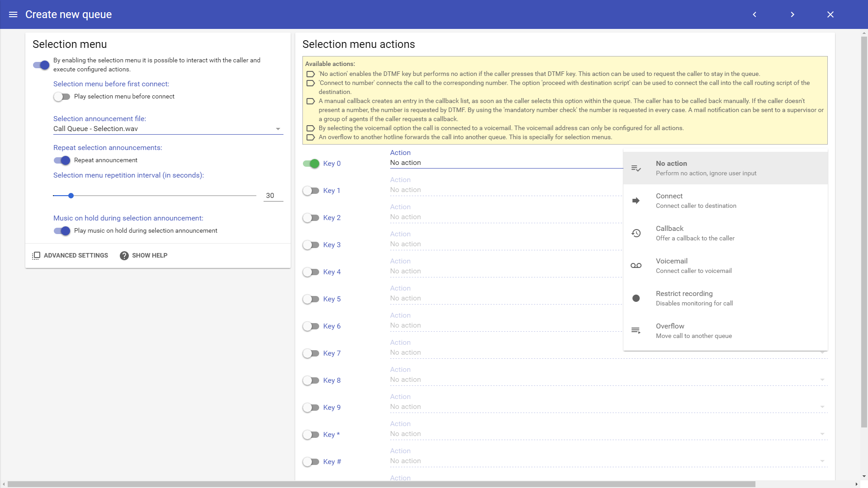The width and height of the screenshot is (868, 488).
Task: Disable the Key 0 toggle
Action: click(x=311, y=164)
